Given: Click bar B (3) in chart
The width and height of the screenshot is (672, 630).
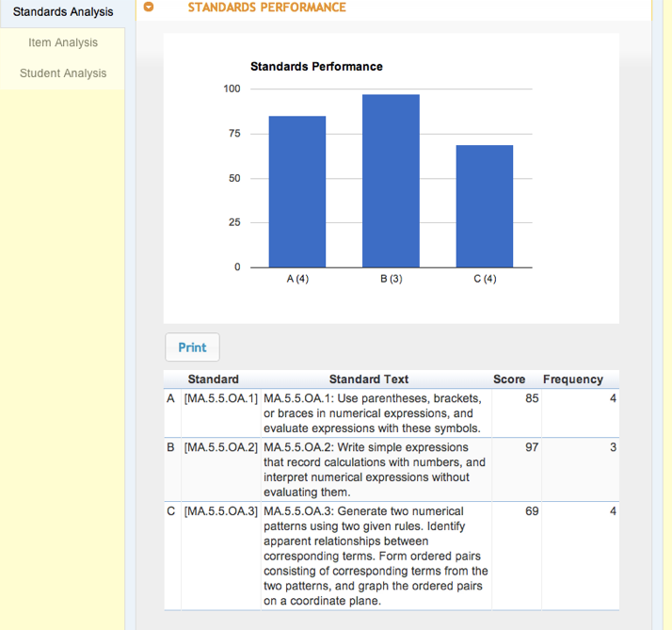Looking at the screenshot, I should pyautogui.click(x=391, y=181).
